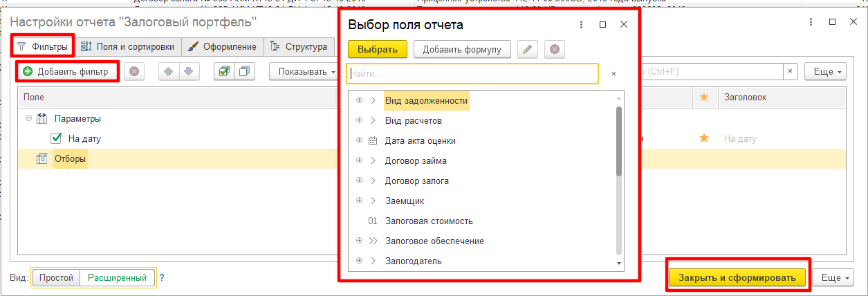Open help question mark next to view switch
This screenshot has height=296, width=868.
pos(162,278)
